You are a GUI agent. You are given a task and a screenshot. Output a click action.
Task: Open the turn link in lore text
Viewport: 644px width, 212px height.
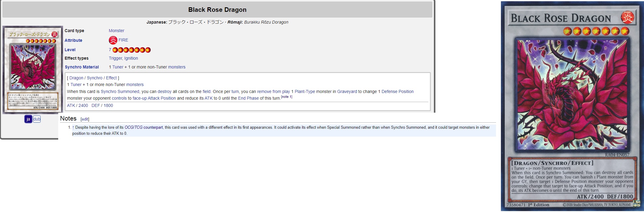pos(235,91)
